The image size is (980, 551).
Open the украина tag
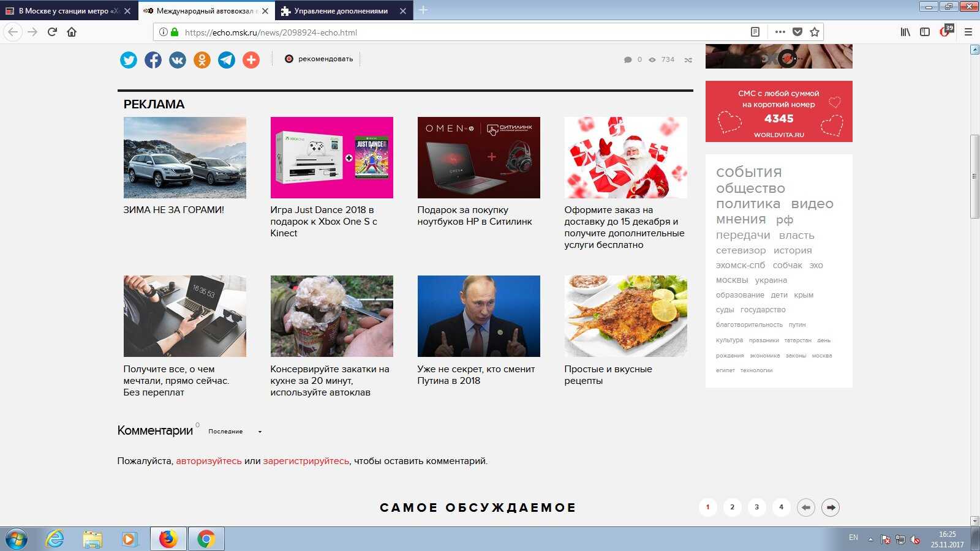[771, 280]
